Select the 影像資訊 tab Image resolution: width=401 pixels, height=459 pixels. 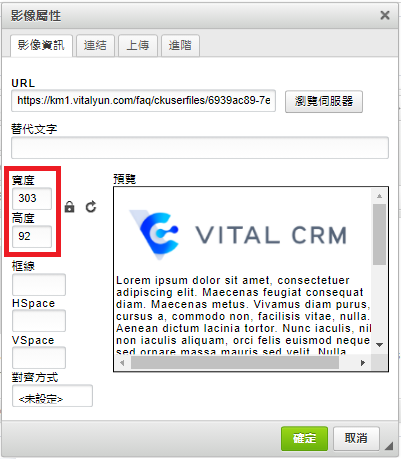point(41,45)
